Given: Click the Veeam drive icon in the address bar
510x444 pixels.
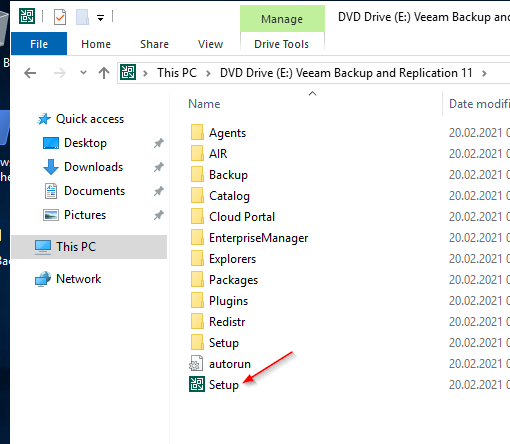Looking at the screenshot, I should tap(128, 72).
